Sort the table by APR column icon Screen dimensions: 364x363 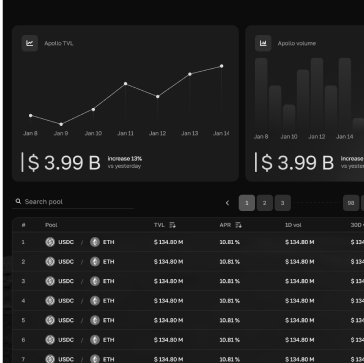pos(238,225)
